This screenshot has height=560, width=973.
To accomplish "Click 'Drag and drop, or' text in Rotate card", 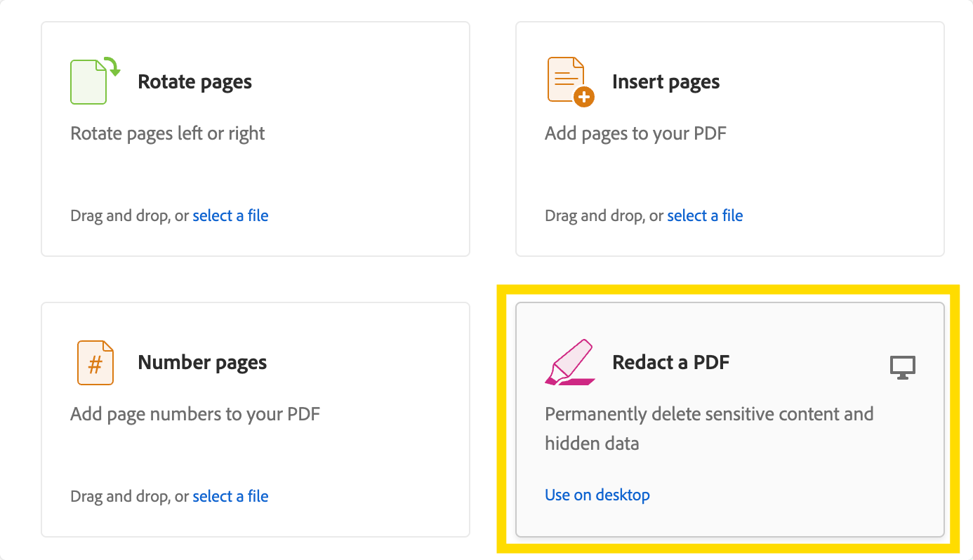I will [x=130, y=215].
